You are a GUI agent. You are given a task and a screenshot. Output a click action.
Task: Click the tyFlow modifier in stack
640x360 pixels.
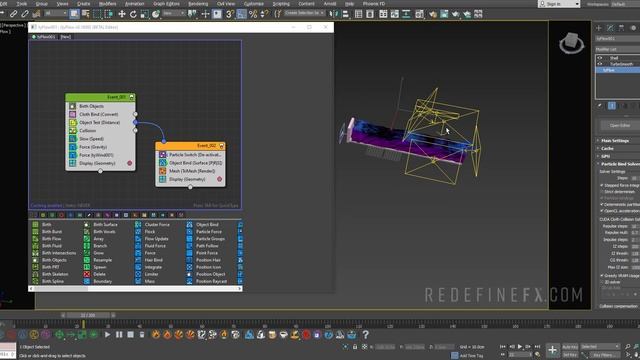618,70
